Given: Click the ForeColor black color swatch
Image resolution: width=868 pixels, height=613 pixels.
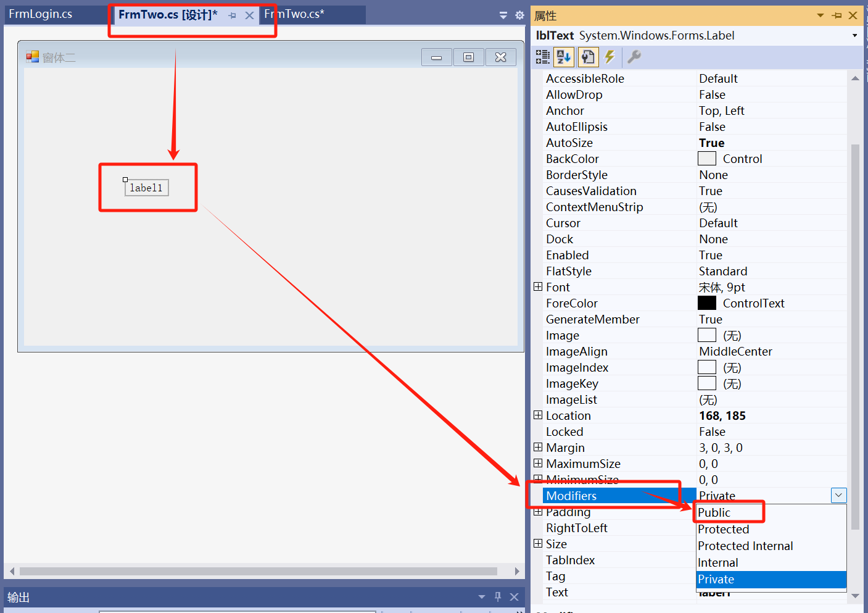Looking at the screenshot, I should pyautogui.click(x=707, y=303).
